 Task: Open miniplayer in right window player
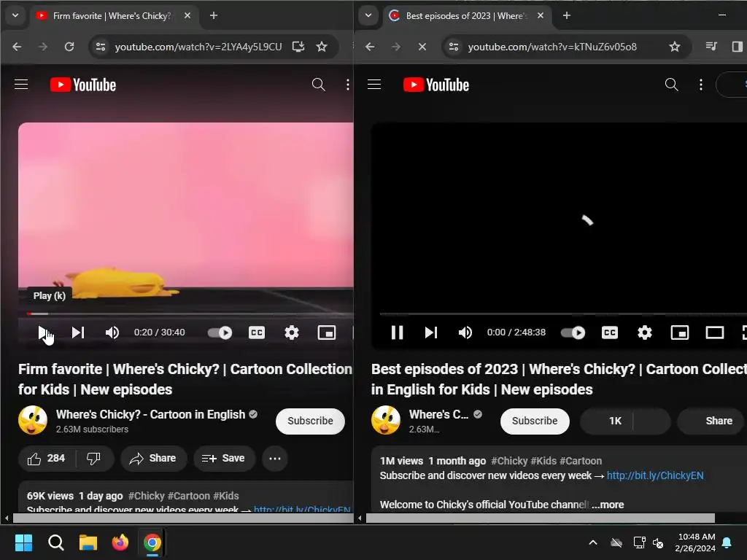tap(680, 332)
